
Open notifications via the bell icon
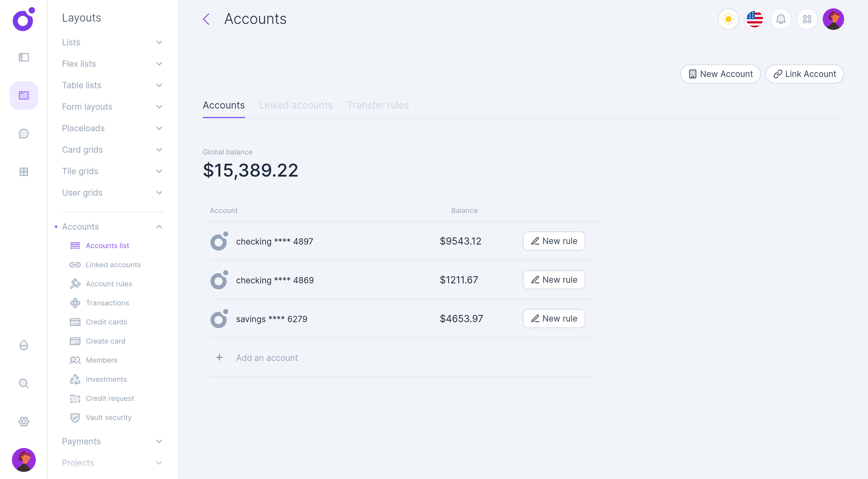pos(781,19)
